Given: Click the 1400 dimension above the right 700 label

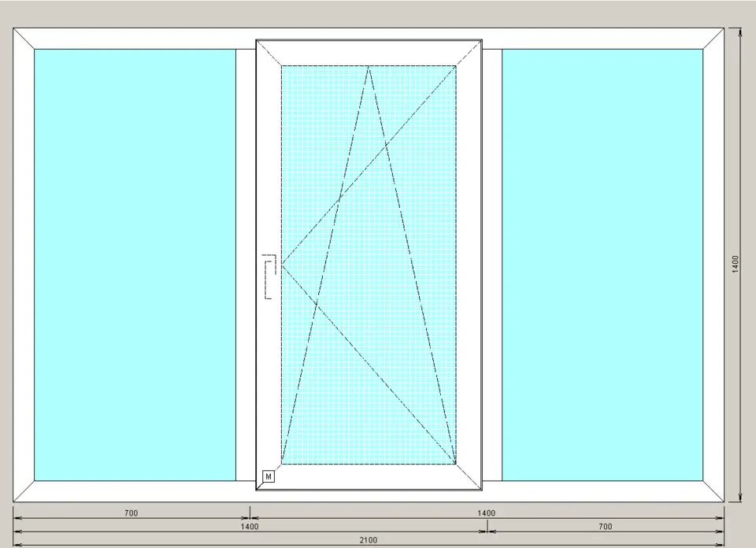Looking at the screenshot, I should coord(486,513).
